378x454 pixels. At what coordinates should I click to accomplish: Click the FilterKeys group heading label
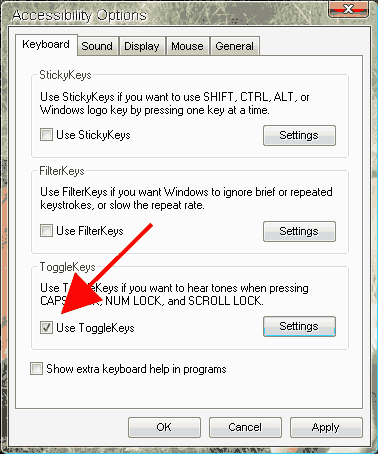(62, 171)
